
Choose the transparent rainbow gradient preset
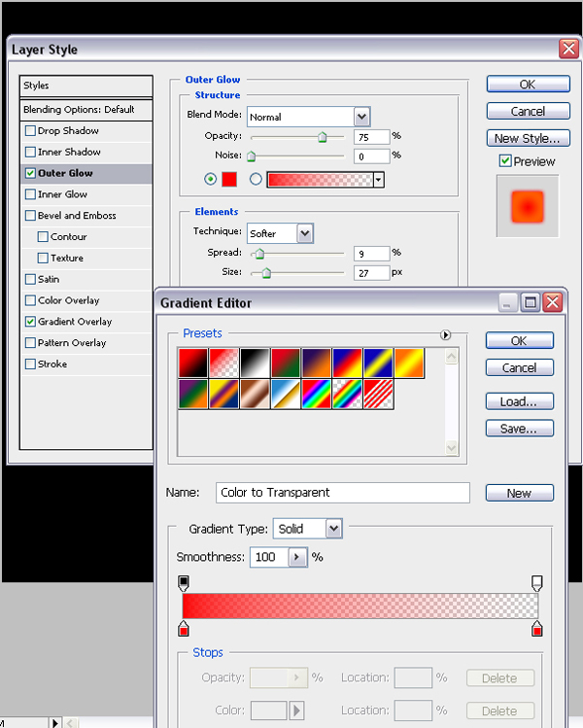tap(348, 395)
